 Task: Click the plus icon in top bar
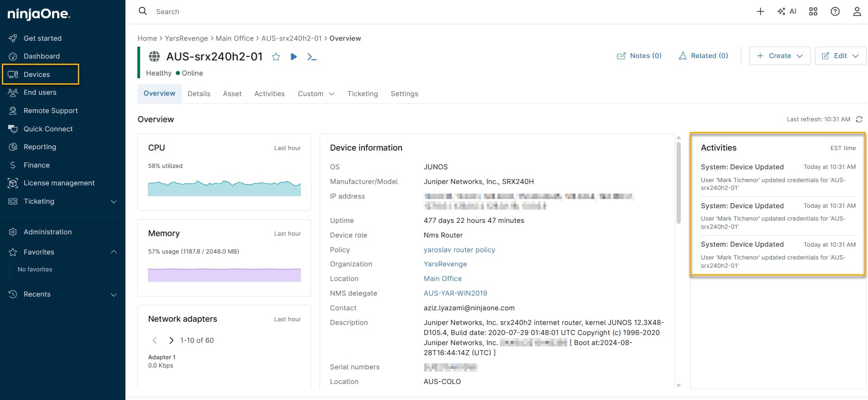click(x=760, y=11)
